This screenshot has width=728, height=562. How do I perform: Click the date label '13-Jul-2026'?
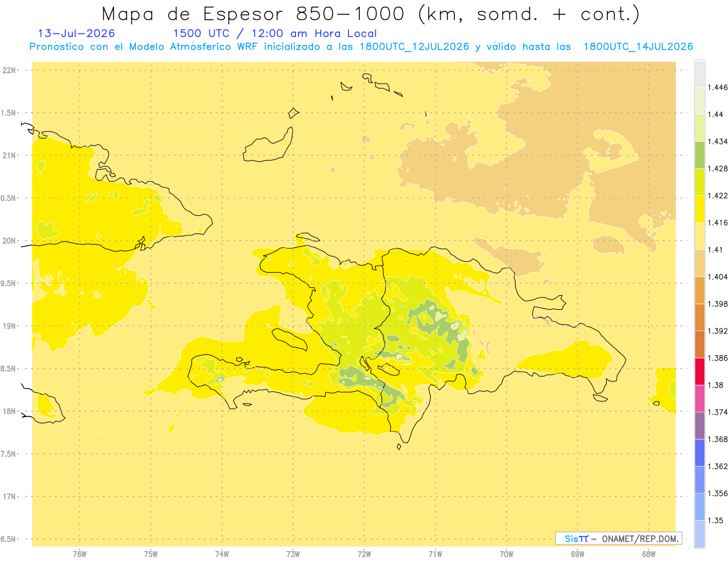tap(76, 34)
